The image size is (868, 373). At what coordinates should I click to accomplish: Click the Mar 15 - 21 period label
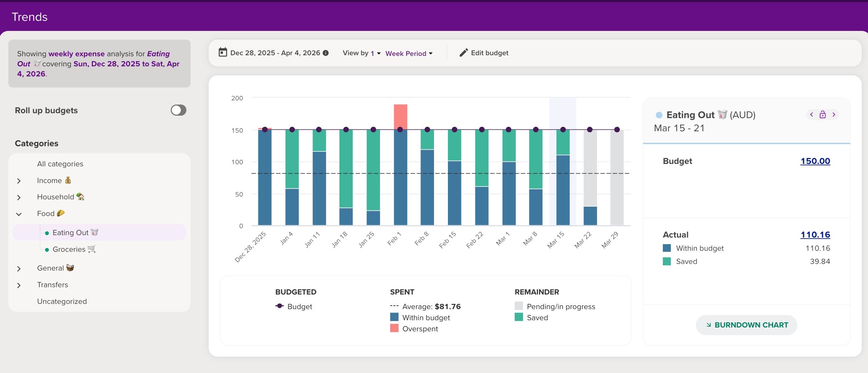[679, 128]
